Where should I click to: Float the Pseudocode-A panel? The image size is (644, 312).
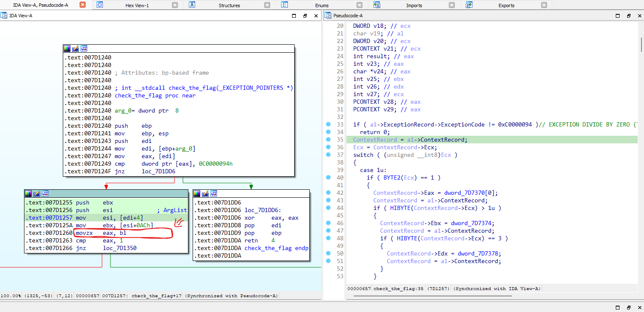[628, 16]
